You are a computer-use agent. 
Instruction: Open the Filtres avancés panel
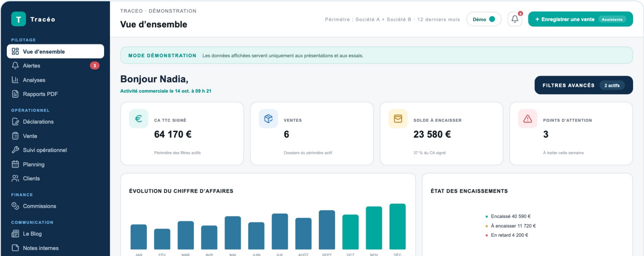[583, 85]
